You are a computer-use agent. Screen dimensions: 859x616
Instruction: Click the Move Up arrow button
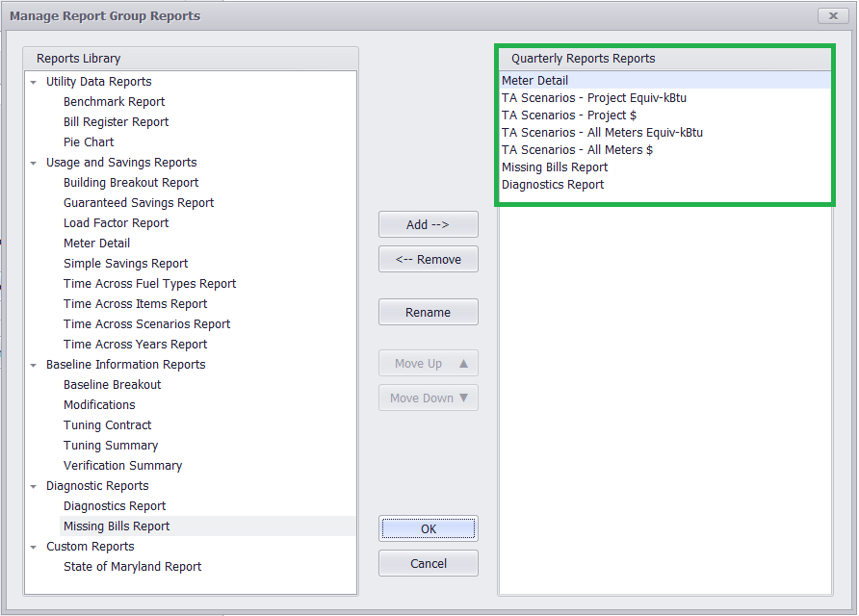(x=428, y=364)
